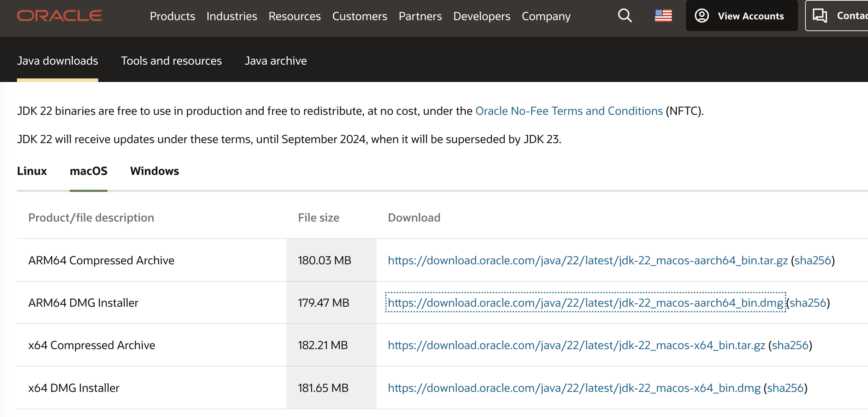868x417 pixels.
Task: Open the search magnifier icon
Action: (x=624, y=16)
